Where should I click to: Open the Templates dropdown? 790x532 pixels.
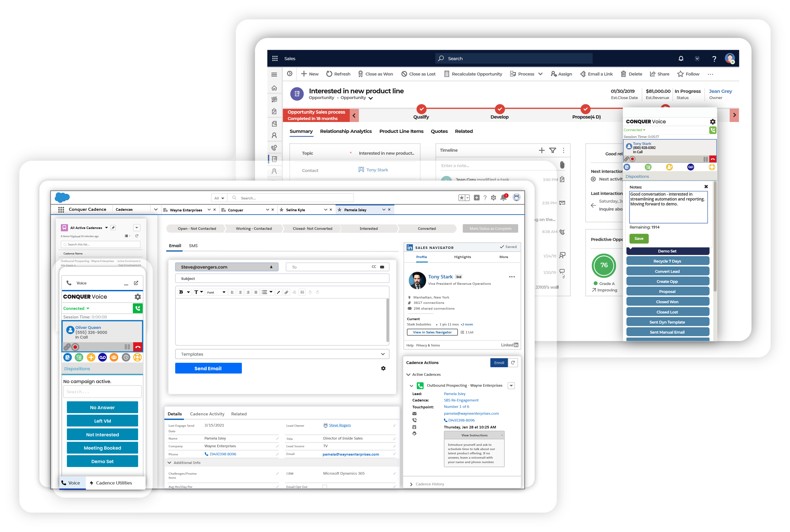tap(282, 354)
